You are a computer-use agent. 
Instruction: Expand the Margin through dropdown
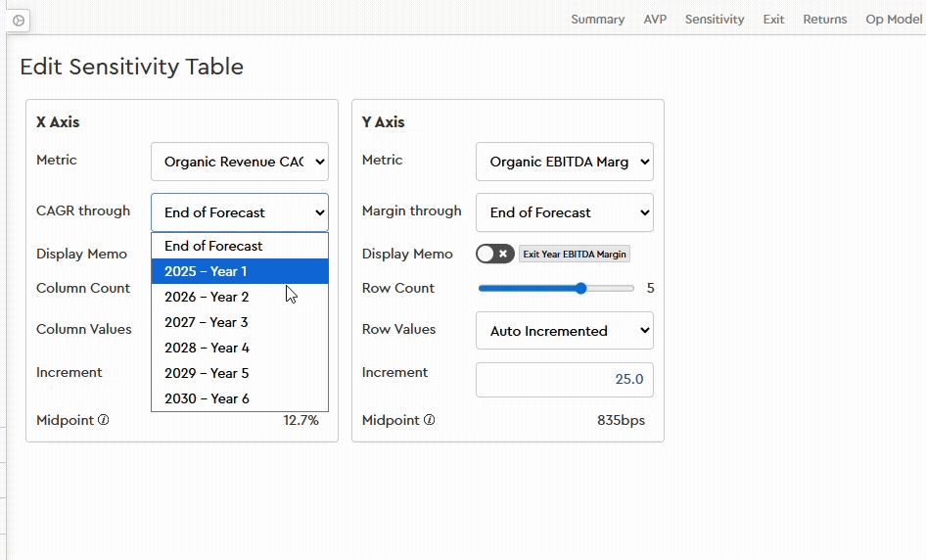(x=564, y=212)
